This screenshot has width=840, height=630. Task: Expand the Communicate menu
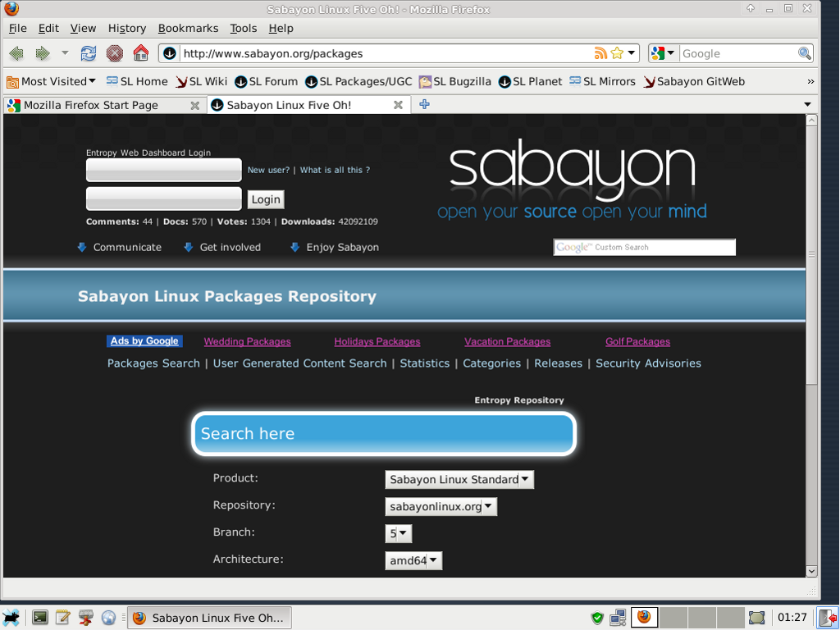point(120,247)
